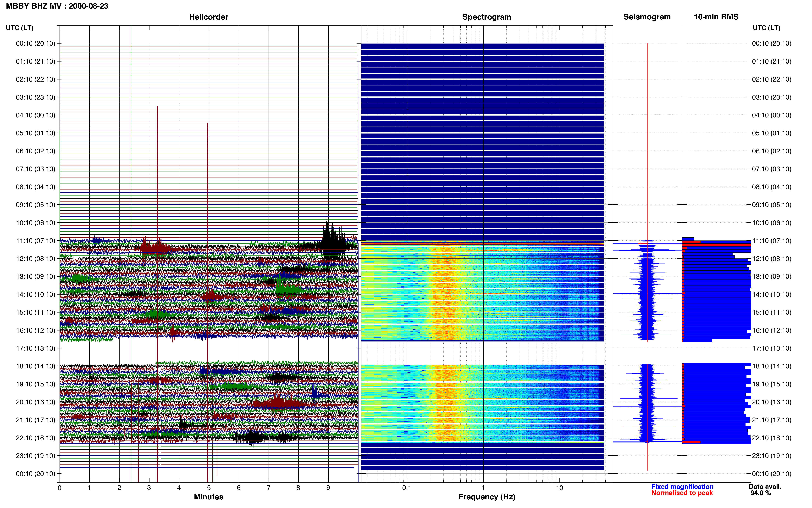Click the 1 Hz frequency tick label
Screen dimensions: 812x508
pyautogui.click(x=483, y=488)
